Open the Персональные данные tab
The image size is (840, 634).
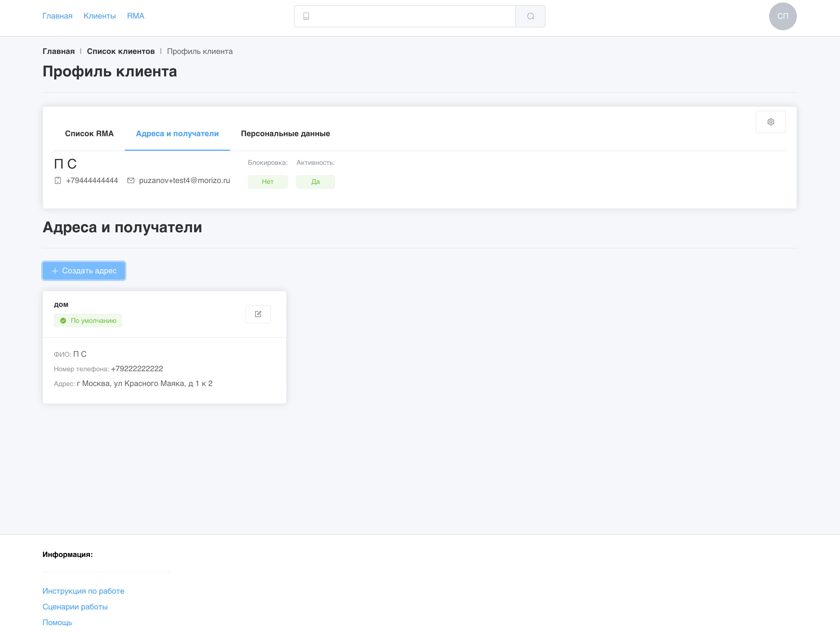[285, 134]
